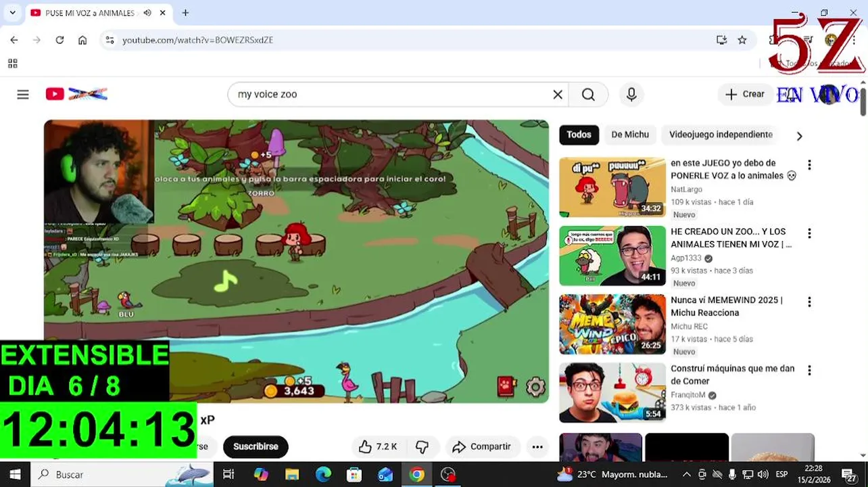
Task: Open Microsoft Edge from taskbar
Action: pyautogui.click(x=323, y=475)
